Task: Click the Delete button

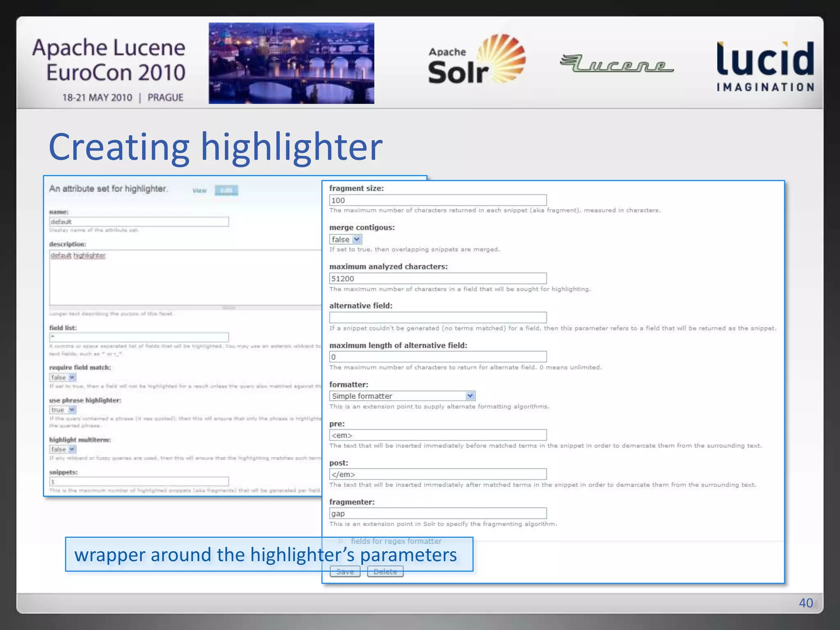Action: (x=385, y=571)
